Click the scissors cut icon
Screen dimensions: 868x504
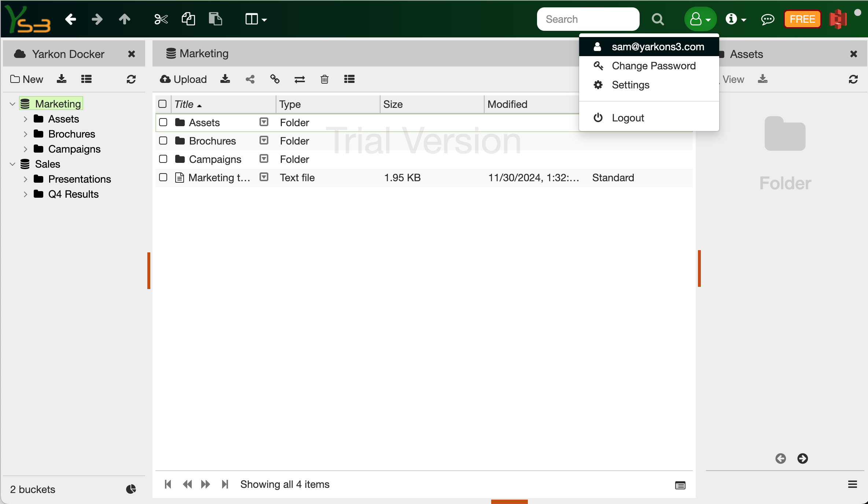161,19
